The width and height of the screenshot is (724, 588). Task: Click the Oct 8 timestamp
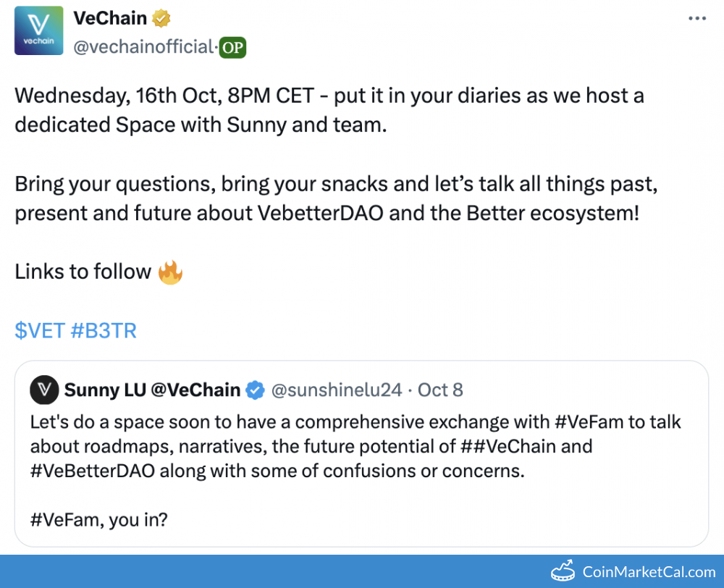click(x=440, y=390)
